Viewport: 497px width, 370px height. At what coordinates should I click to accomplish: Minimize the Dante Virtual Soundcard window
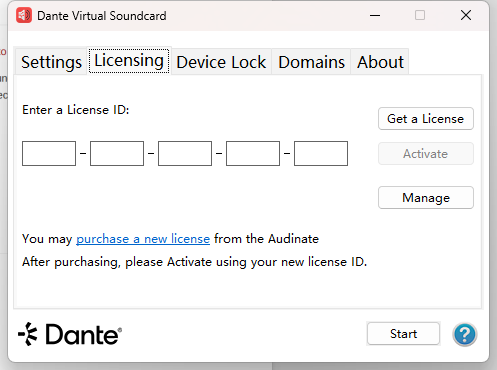pyautogui.click(x=375, y=15)
